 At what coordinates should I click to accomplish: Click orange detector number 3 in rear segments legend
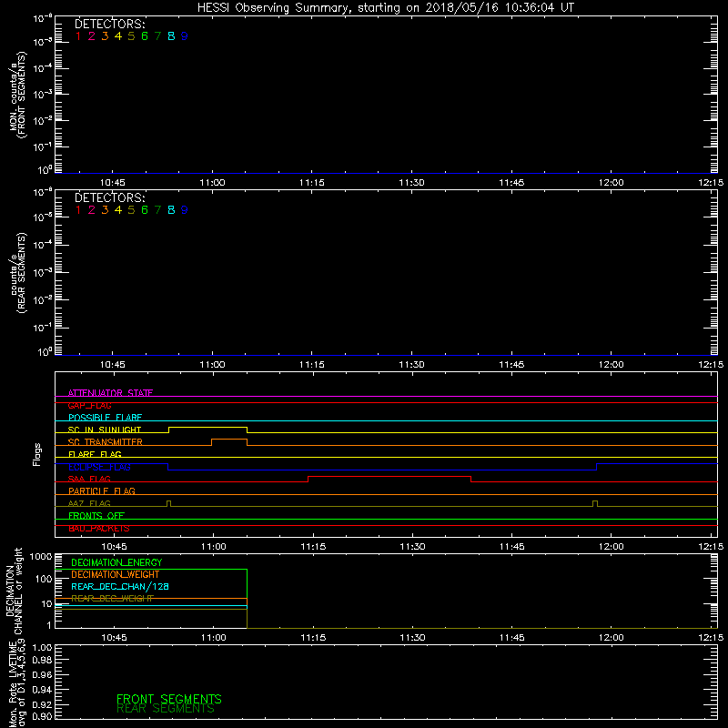[105, 210]
